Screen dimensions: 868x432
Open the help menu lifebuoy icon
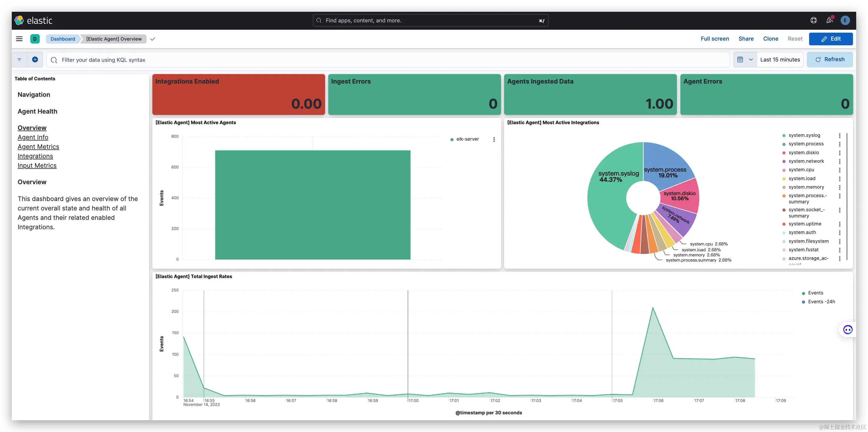coord(814,21)
